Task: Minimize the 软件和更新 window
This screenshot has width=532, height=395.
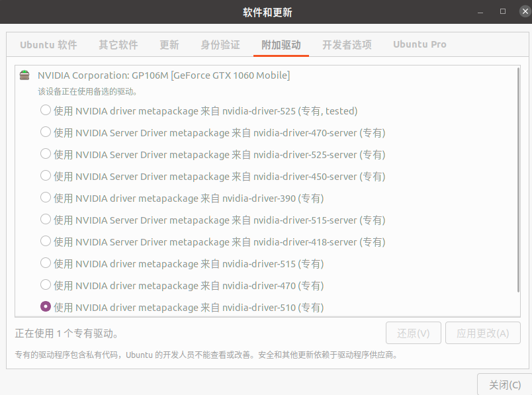Action: [x=480, y=12]
